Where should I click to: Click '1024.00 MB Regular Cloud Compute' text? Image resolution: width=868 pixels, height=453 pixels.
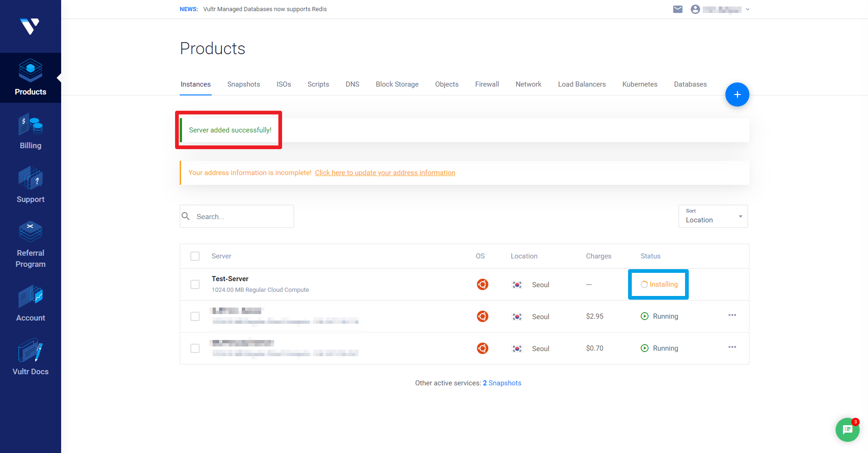point(260,290)
